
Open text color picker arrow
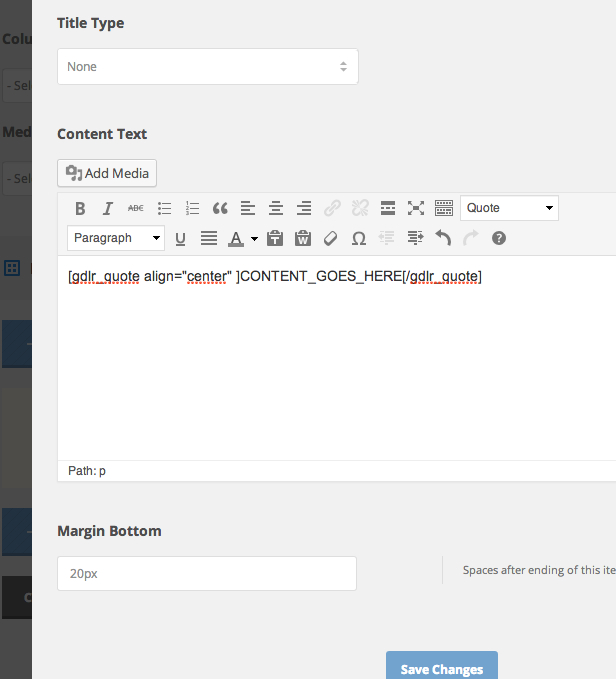click(x=254, y=239)
